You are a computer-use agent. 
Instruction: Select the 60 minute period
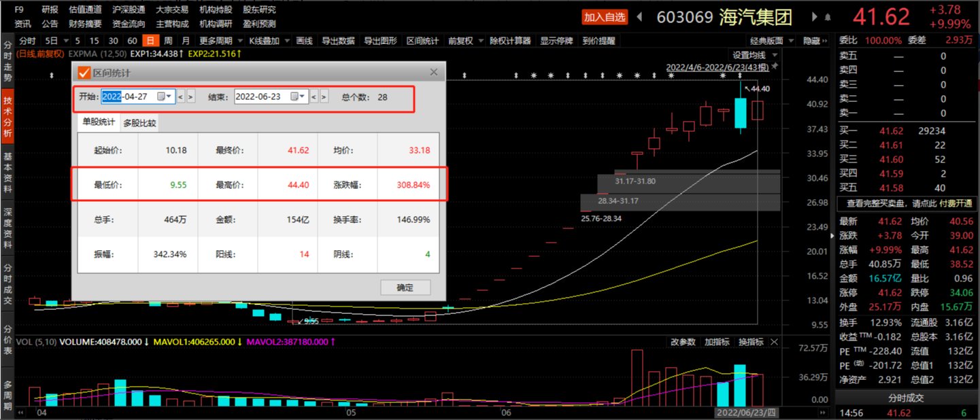tap(133, 41)
